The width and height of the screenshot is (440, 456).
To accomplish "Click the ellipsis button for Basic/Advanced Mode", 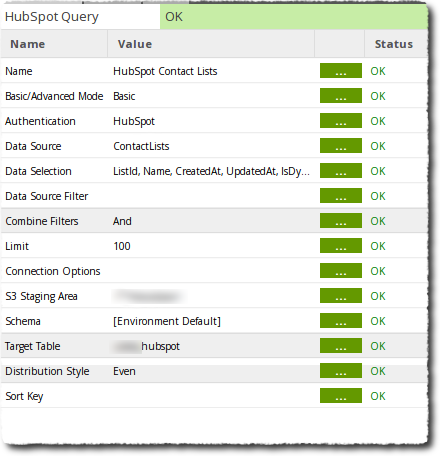I will coord(341,96).
